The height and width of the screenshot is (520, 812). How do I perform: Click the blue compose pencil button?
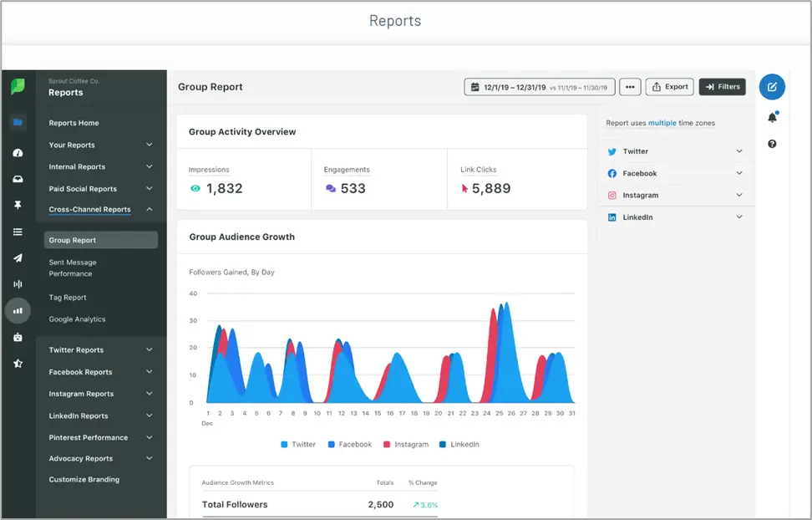(x=772, y=87)
